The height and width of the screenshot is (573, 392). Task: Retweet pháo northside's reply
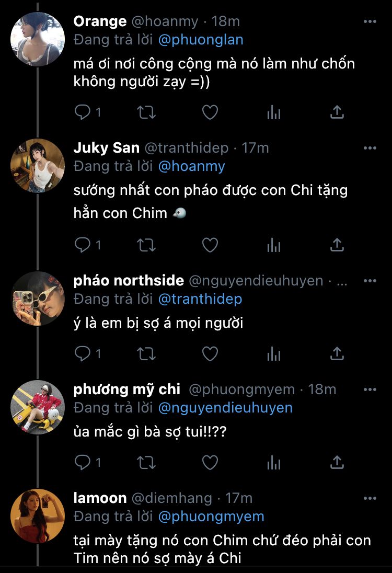click(146, 354)
